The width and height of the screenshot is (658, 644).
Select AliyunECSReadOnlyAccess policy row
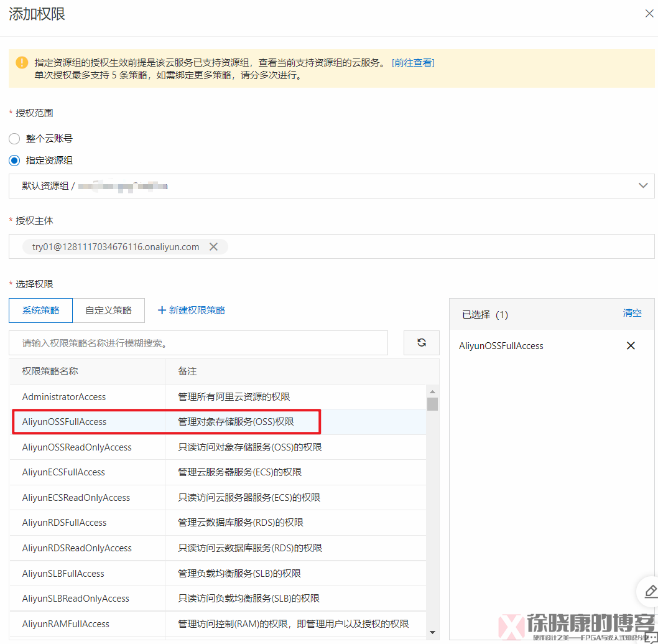pyautogui.click(x=218, y=498)
